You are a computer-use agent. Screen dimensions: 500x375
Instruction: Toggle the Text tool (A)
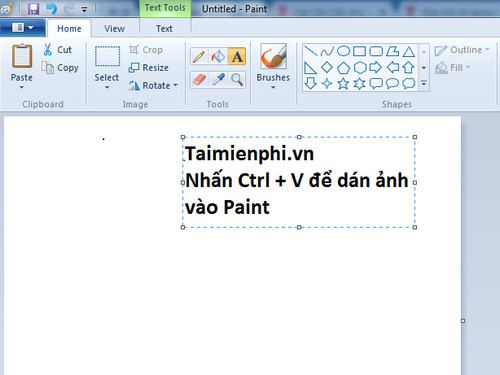tap(237, 56)
